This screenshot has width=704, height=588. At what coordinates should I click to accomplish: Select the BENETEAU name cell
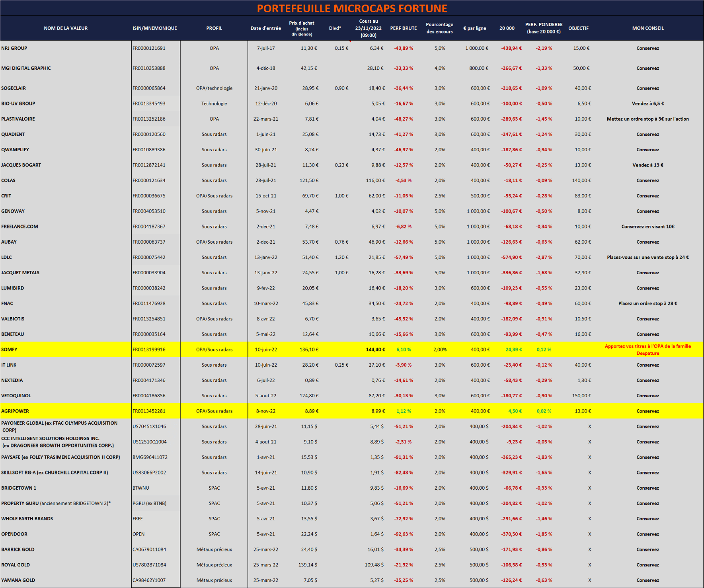12,334
